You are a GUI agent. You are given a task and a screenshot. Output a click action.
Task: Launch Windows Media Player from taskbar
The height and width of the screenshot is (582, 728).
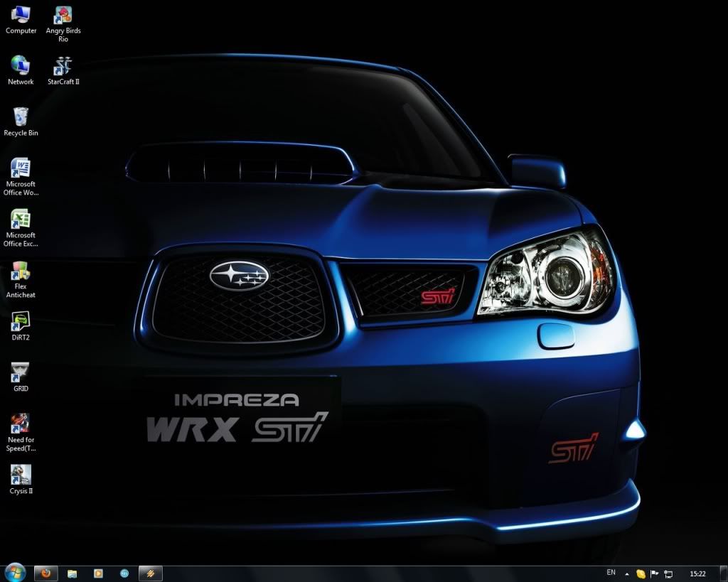coord(98,573)
